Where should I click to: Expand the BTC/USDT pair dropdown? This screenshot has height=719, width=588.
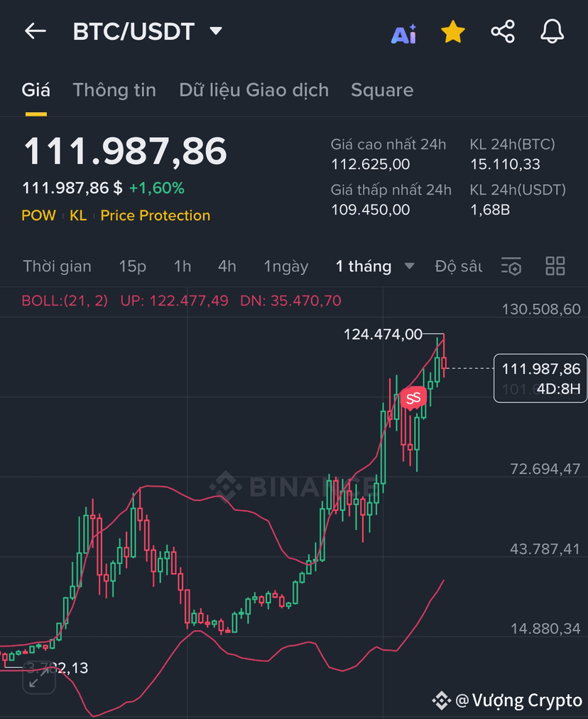(x=216, y=31)
